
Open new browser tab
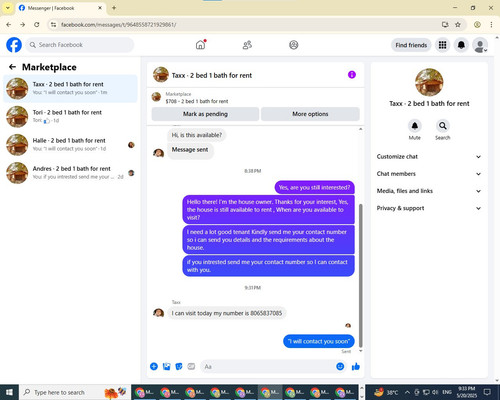[114, 8]
